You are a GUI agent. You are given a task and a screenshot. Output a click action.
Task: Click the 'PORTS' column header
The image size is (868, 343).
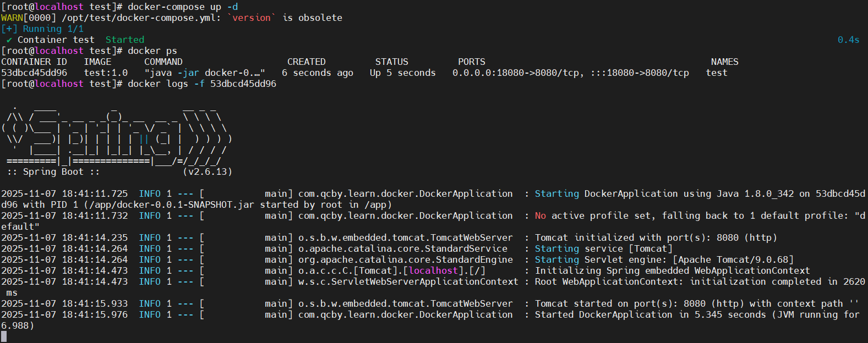[x=472, y=62]
